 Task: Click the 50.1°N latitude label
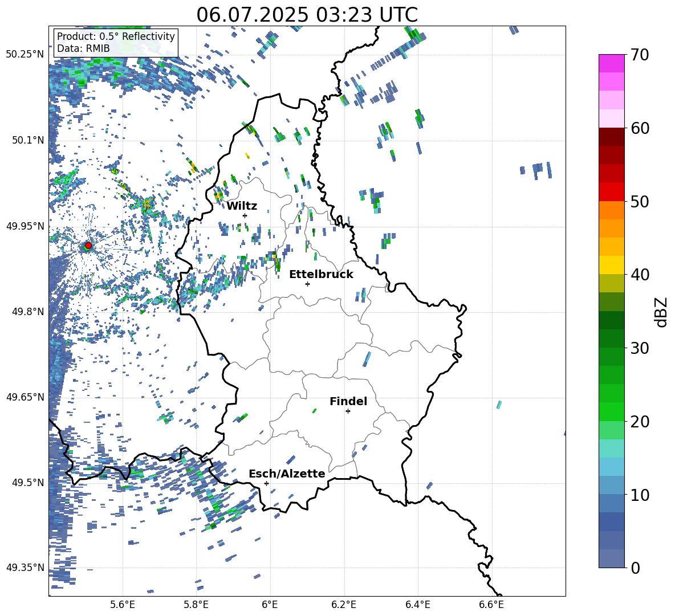pos(28,140)
